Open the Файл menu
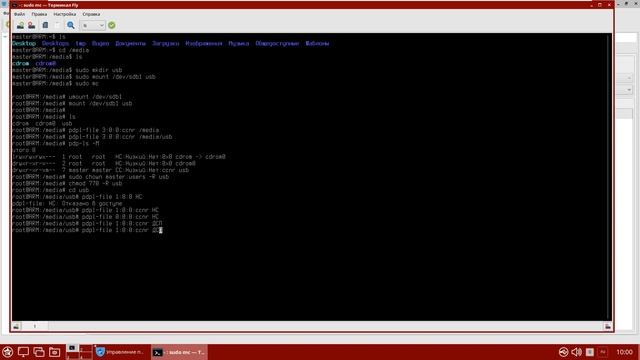The image size is (640, 360). 19,14
